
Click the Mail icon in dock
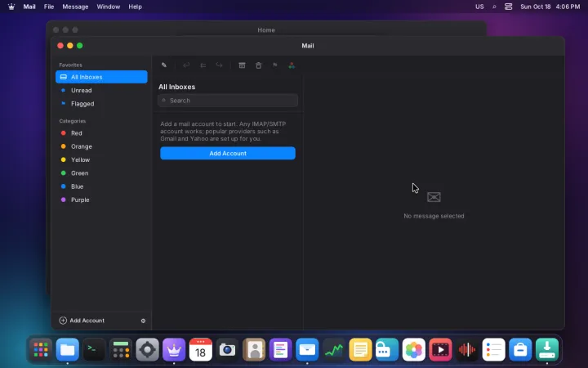pyautogui.click(x=307, y=350)
